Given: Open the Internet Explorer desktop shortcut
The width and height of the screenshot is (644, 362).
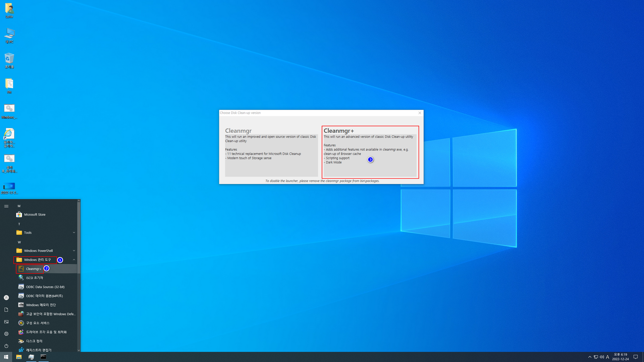Looking at the screenshot, I should tap(9, 138).
